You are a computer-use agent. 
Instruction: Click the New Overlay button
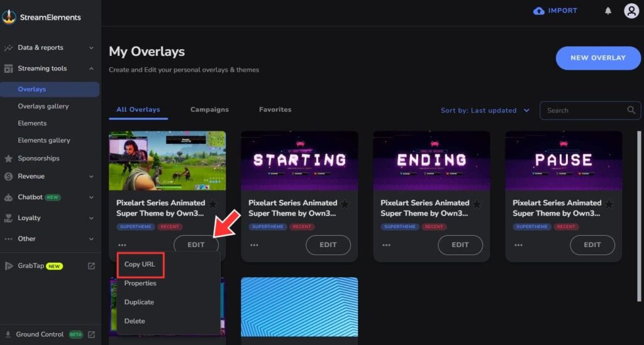coord(598,58)
